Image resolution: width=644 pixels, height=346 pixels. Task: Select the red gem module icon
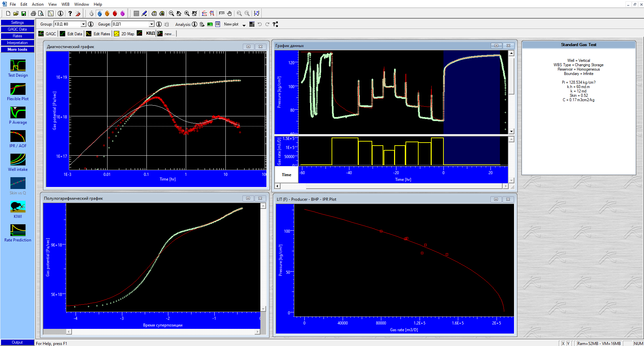115,13
